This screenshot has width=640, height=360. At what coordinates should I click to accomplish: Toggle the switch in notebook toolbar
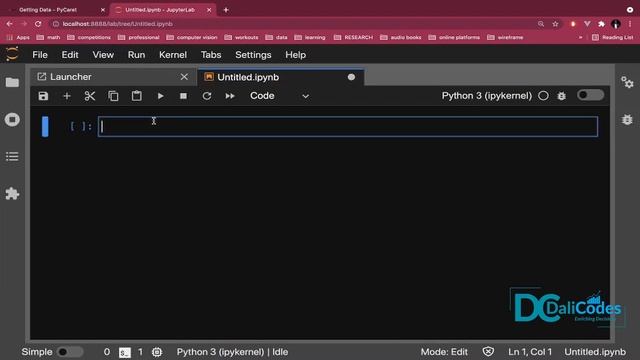pos(590,95)
